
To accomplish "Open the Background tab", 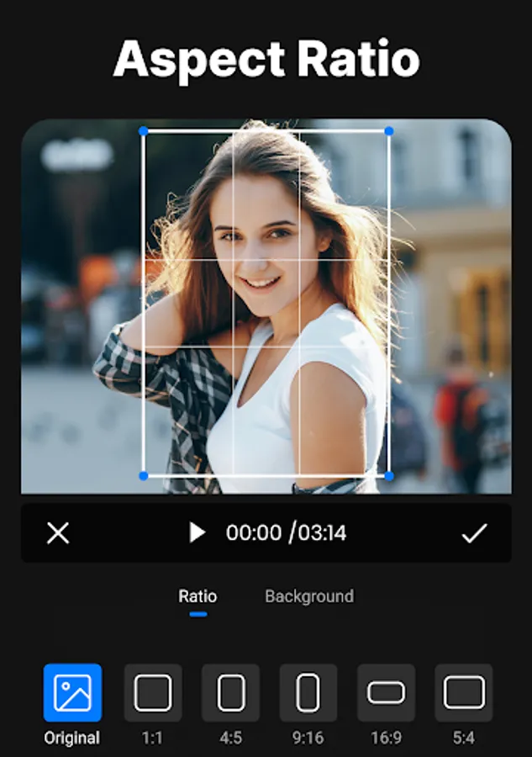I will click(x=309, y=596).
